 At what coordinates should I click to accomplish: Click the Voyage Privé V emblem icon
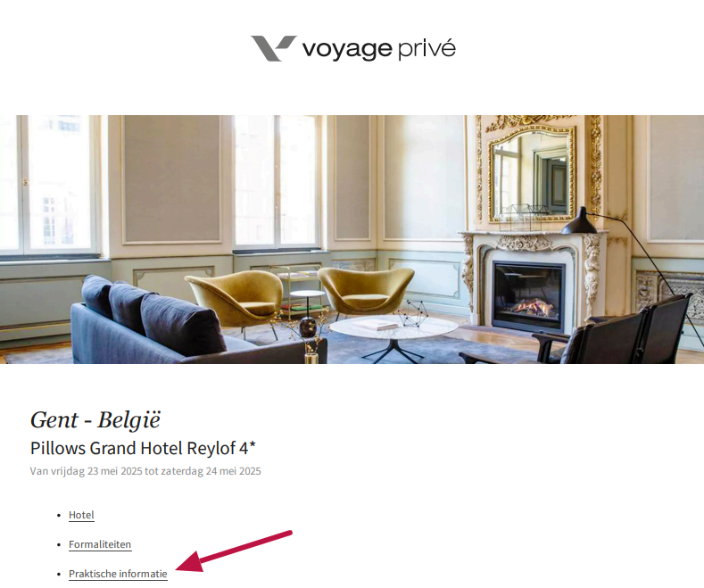point(273,48)
